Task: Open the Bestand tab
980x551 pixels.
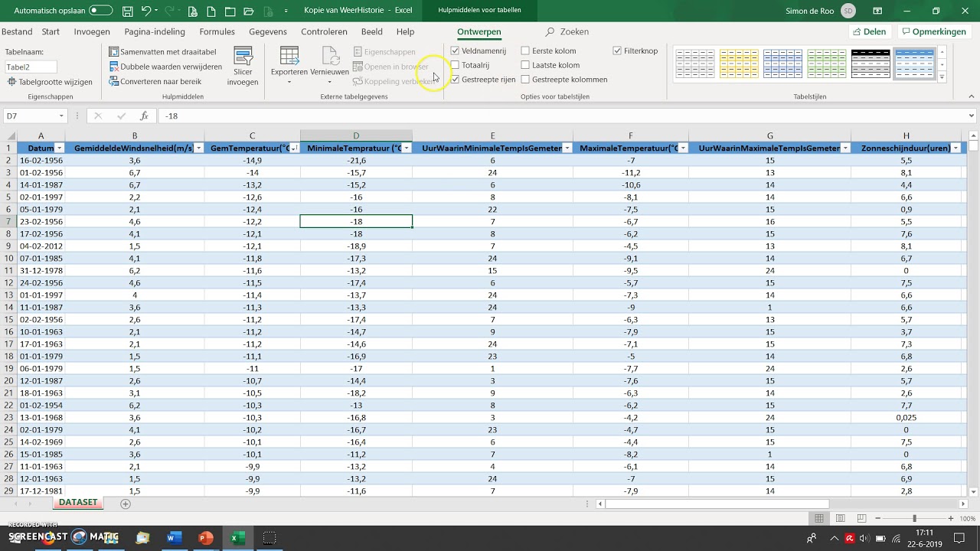Action: pos(17,32)
